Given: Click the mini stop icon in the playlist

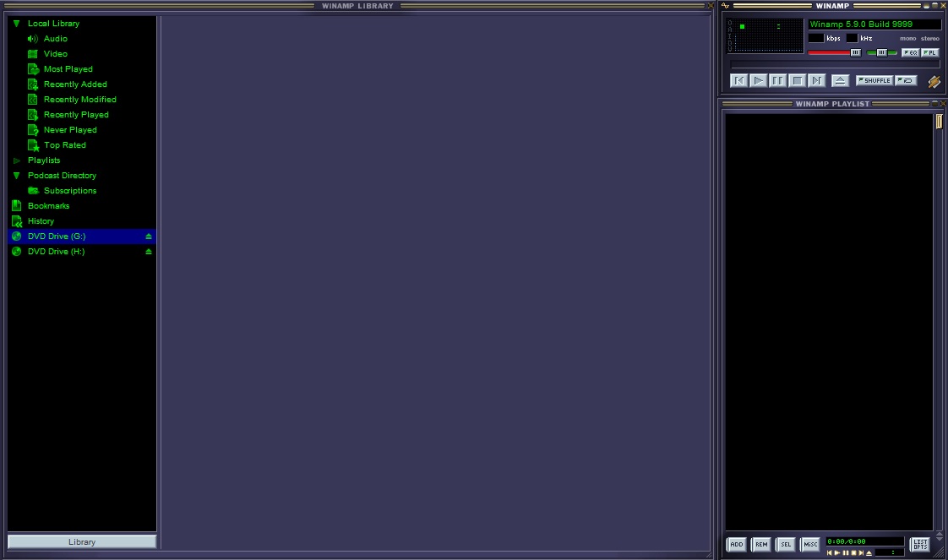Looking at the screenshot, I should pyautogui.click(x=853, y=552).
